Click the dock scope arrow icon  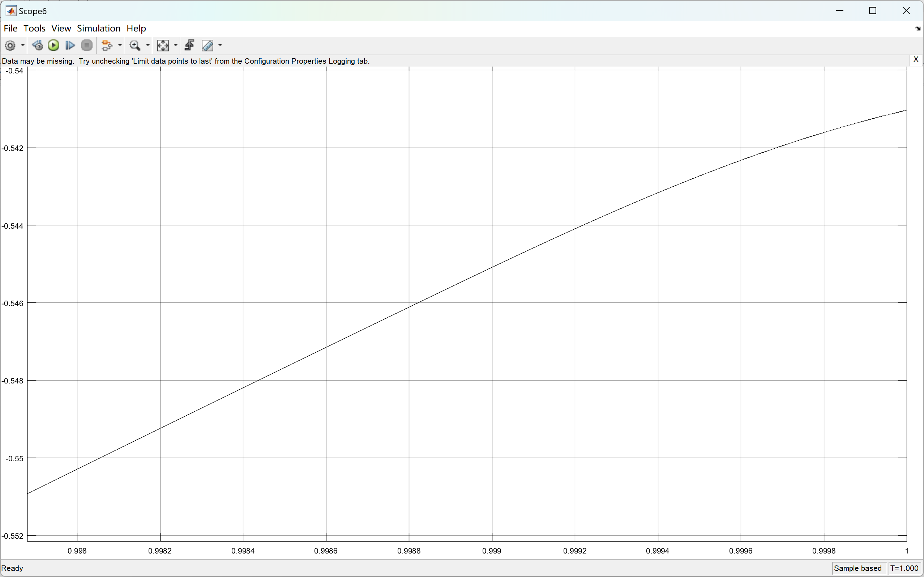coord(917,29)
